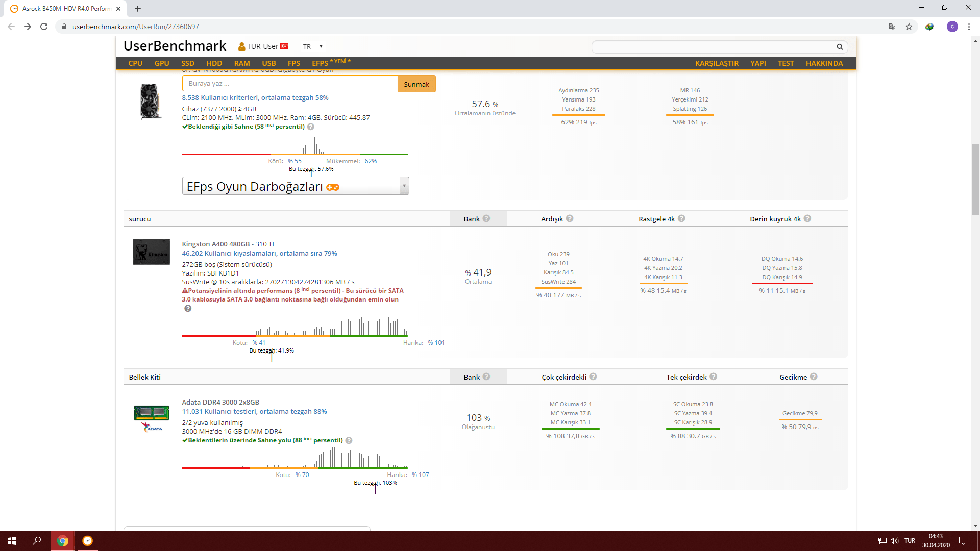Click the help icon next to Ardışık
Screen dimensions: 980x551
[570, 218]
